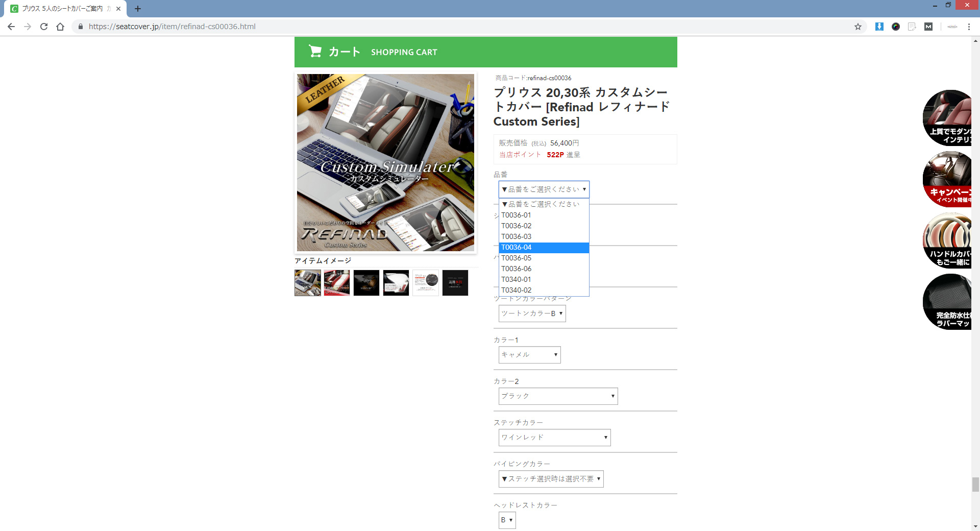Reload the current page

tap(44, 27)
